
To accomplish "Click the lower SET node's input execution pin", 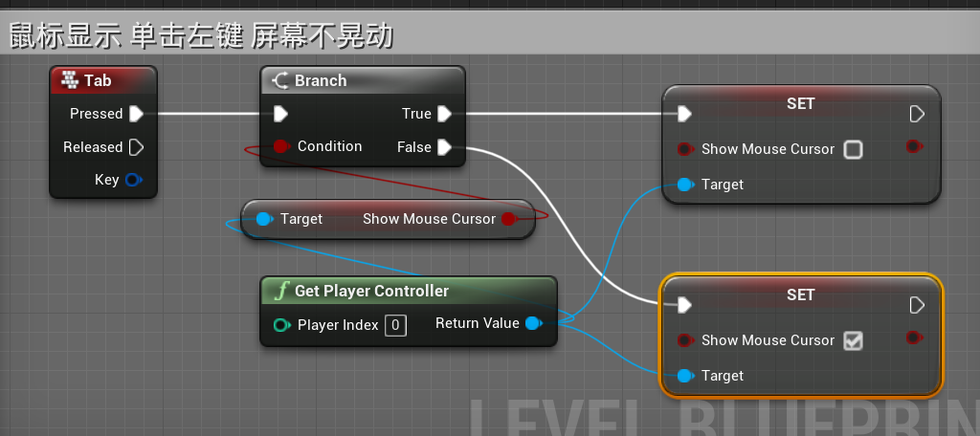I will [685, 305].
